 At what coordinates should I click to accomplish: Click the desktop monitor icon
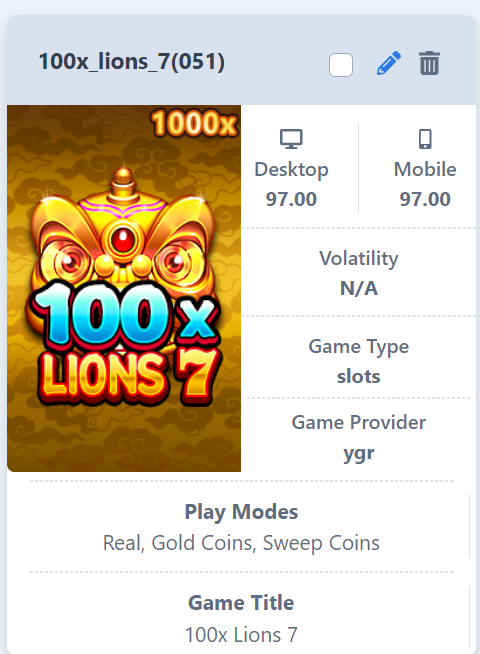click(291, 139)
